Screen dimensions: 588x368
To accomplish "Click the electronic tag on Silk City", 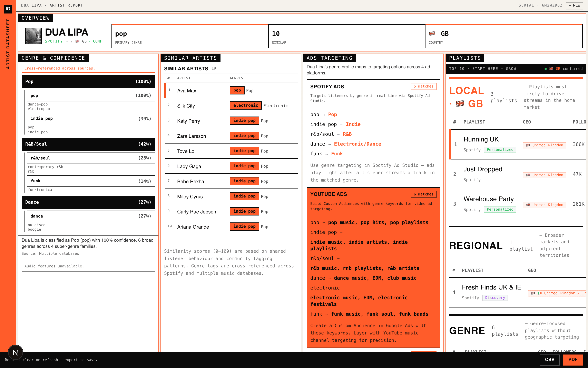I will [x=246, y=105].
